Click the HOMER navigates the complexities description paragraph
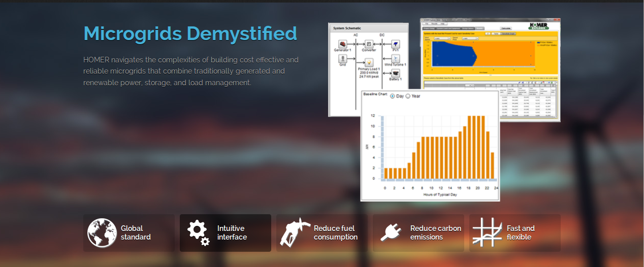The width and height of the screenshot is (644, 267). [x=191, y=71]
